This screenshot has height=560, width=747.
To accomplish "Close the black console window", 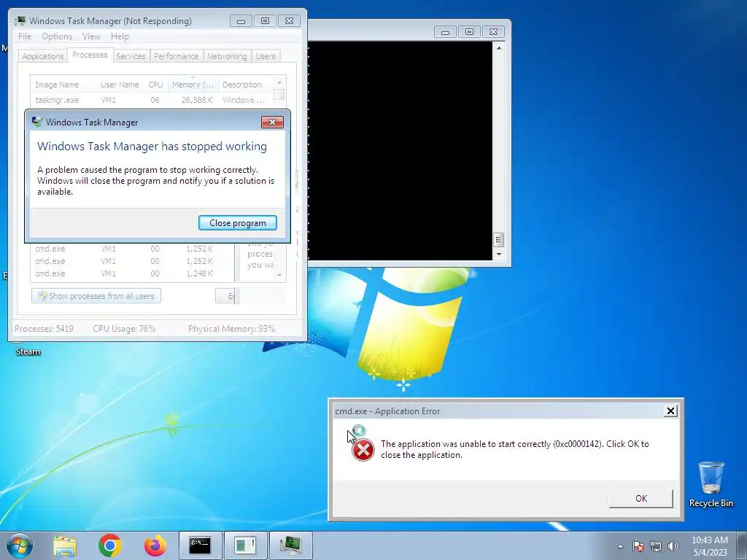I will coord(494,32).
